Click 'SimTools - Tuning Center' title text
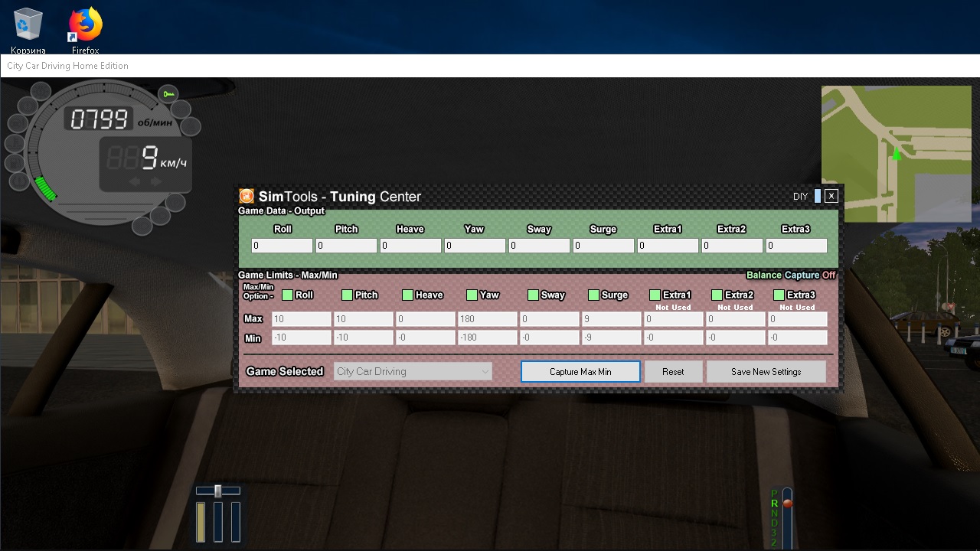Screen dimensions: 980x551 pos(340,197)
